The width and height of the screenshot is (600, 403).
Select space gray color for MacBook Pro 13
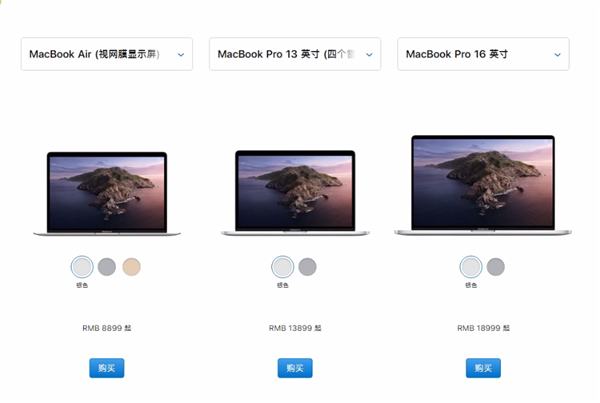click(x=307, y=267)
